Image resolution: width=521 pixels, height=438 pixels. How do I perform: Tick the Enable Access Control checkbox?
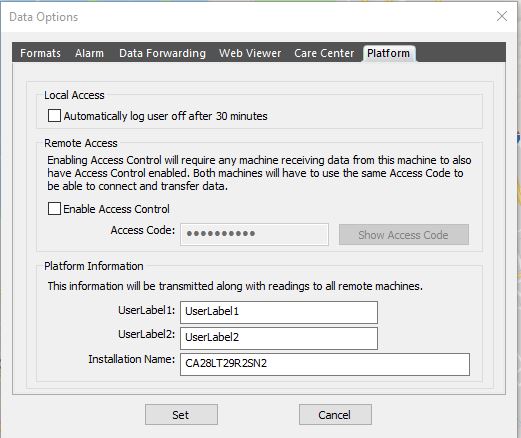pos(54,209)
